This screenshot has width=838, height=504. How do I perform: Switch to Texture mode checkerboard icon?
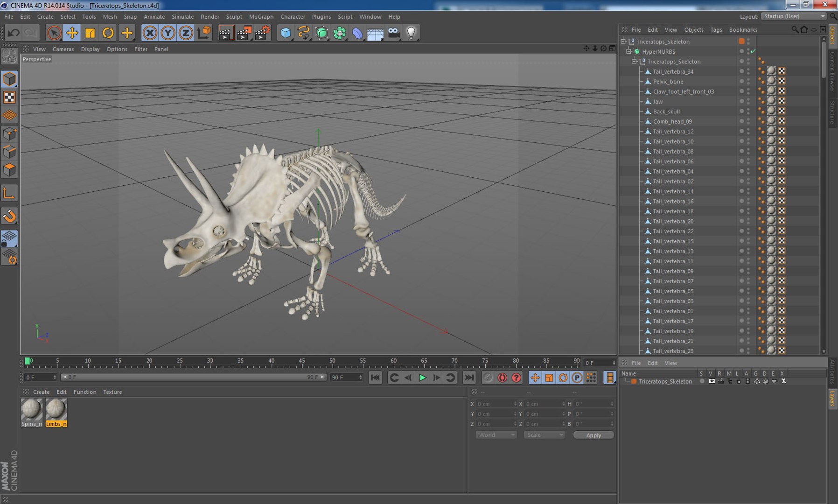pos(9,97)
